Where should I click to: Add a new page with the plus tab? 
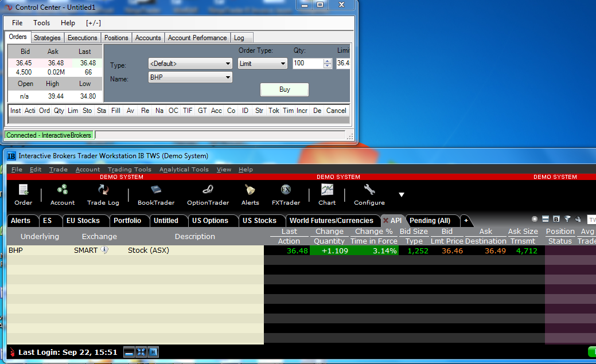466,220
